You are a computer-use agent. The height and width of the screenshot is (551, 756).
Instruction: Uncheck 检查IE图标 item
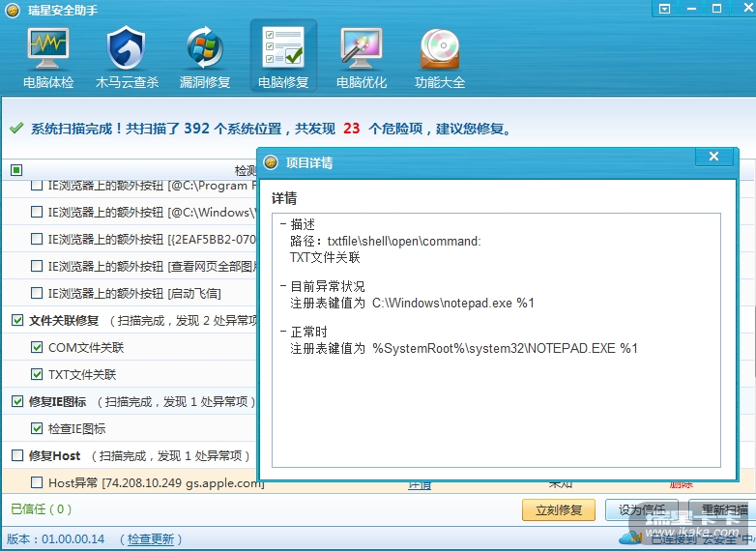point(37,428)
